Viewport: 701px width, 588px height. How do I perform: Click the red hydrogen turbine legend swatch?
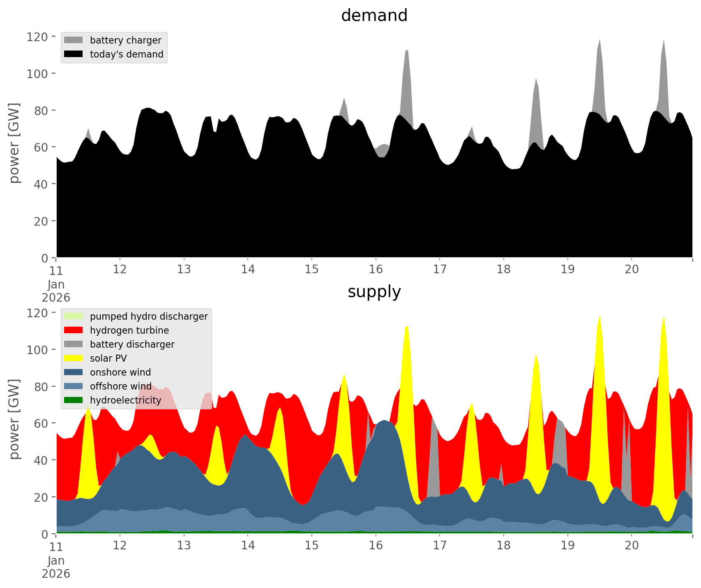[x=74, y=330]
